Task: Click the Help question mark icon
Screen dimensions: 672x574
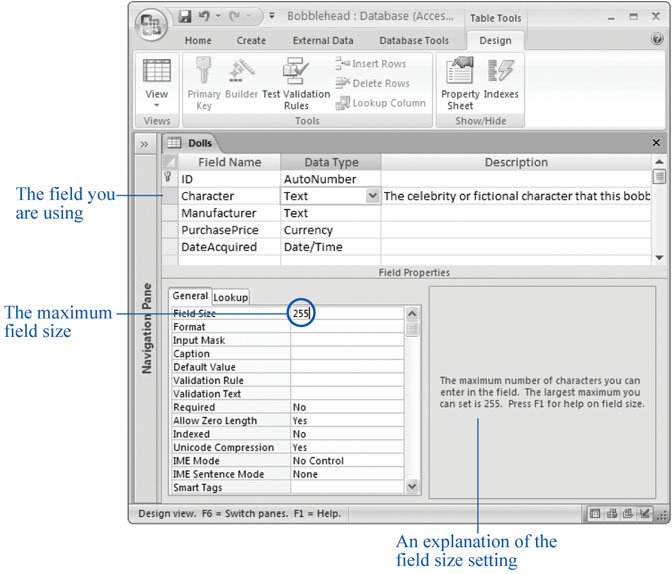Action: point(657,39)
